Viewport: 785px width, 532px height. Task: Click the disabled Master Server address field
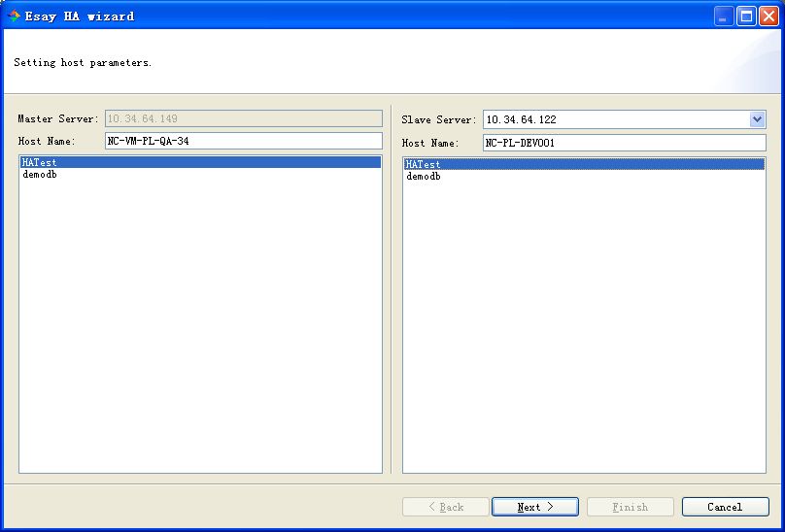pos(243,118)
